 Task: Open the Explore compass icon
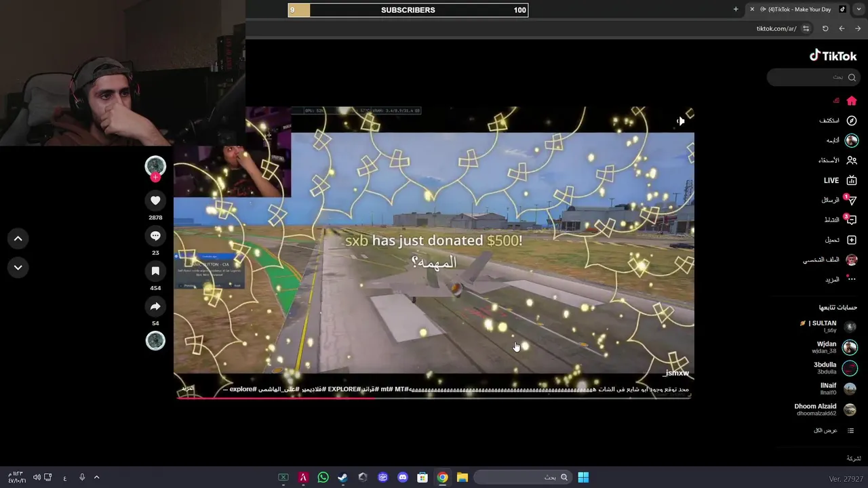pyautogui.click(x=851, y=121)
